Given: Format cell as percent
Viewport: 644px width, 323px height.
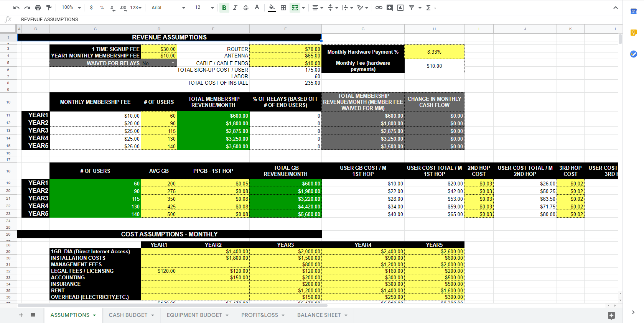Looking at the screenshot, I should tap(102, 8).
